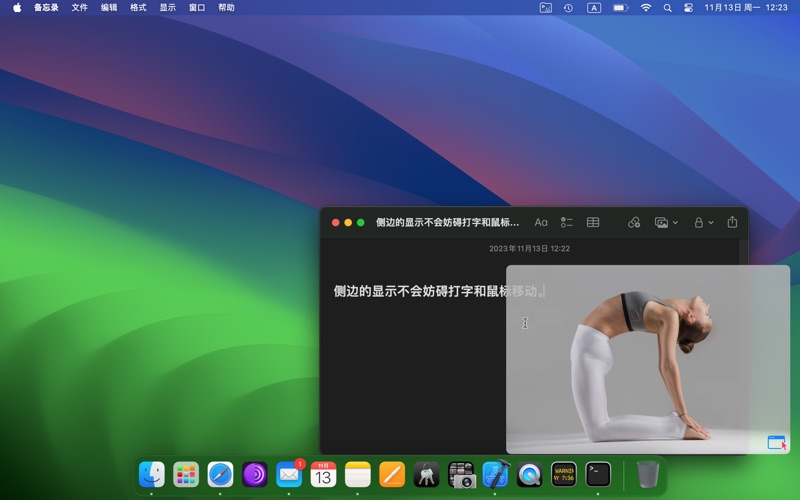The image size is (800, 500).
Task: Insert a checklist in the note
Action: (567, 222)
